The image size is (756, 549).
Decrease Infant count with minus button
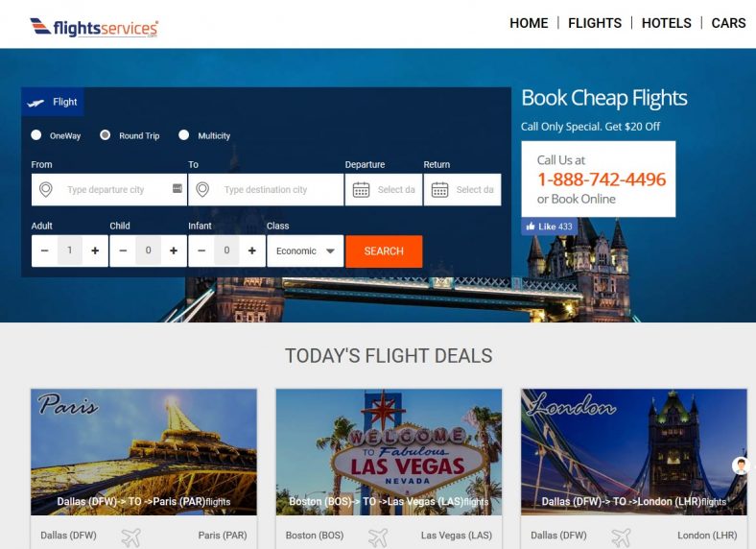tap(201, 251)
